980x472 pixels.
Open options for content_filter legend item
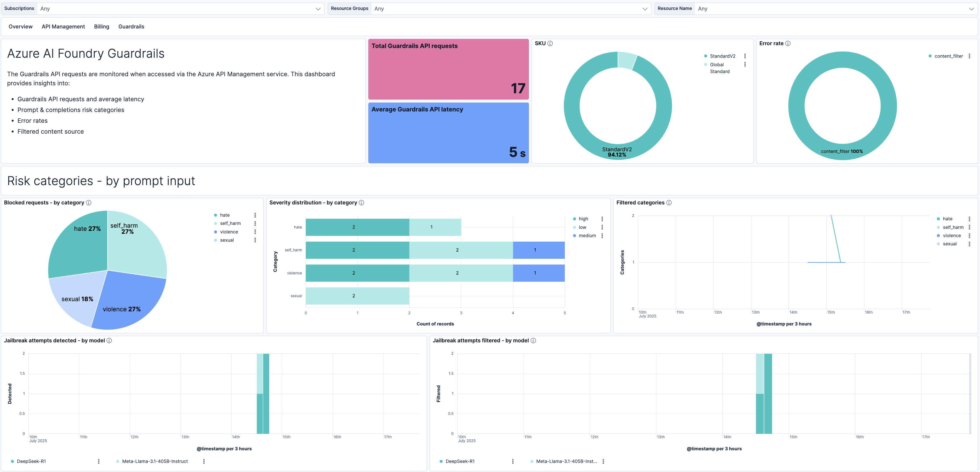click(x=969, y=56)
